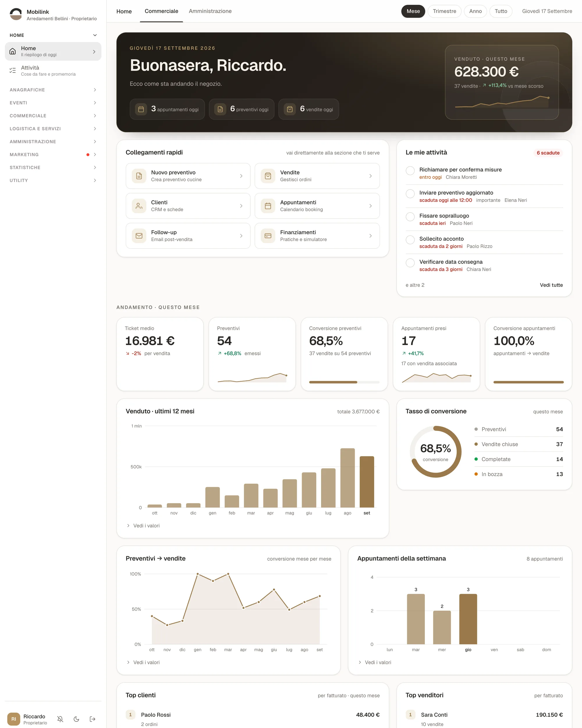Select the Trimestre period filter
This screenshot has height=728, width=582.
click(444, 11)
